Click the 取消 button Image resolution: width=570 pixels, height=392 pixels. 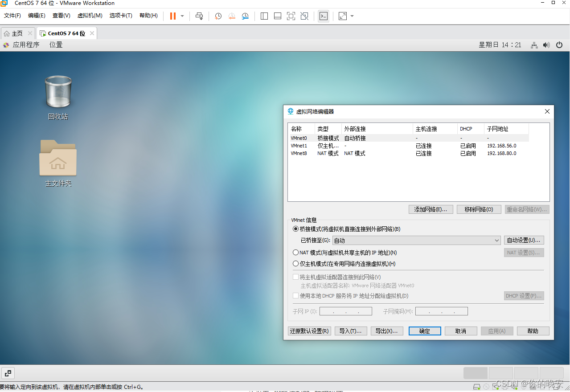click(461, 331)
